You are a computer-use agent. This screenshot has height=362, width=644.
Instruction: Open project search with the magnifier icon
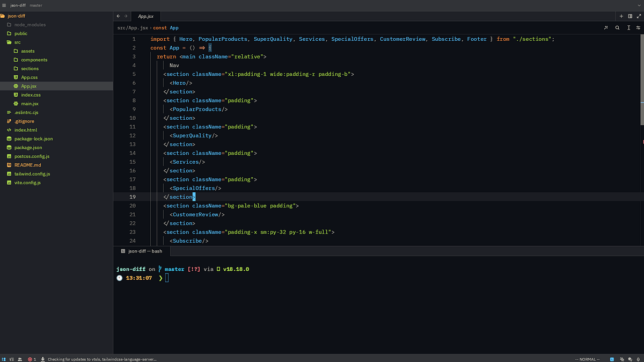[617, 27]
